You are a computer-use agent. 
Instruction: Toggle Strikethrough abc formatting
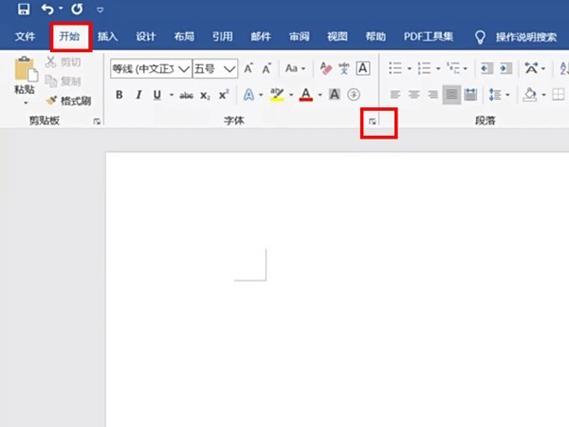pos(186,95)
